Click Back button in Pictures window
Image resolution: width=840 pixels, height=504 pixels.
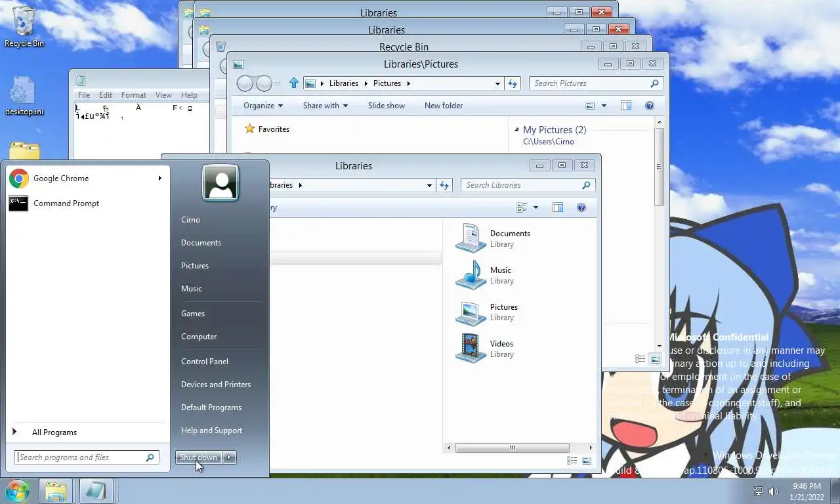(245, 83)
